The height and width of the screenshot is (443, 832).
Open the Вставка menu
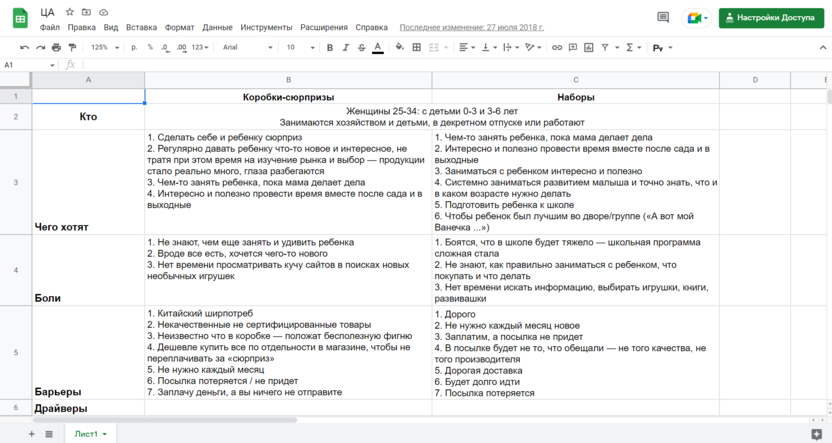(x=141, y=28)
